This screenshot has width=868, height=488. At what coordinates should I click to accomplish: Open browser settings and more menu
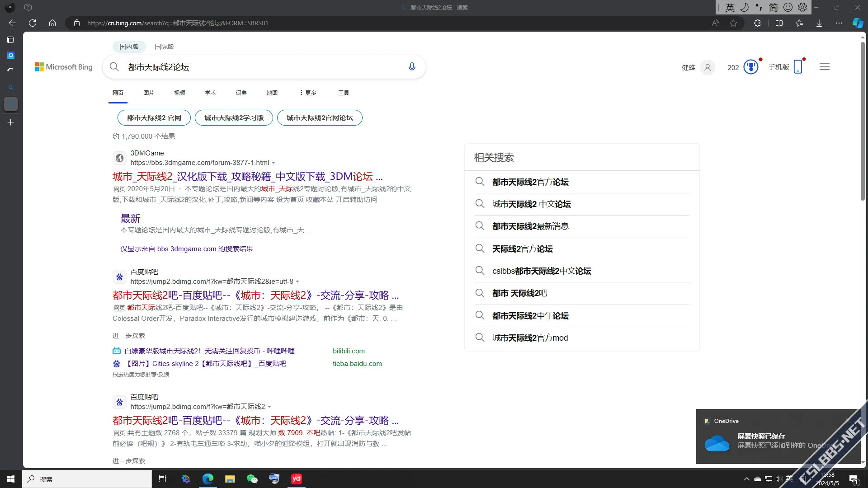pos(839,23)
